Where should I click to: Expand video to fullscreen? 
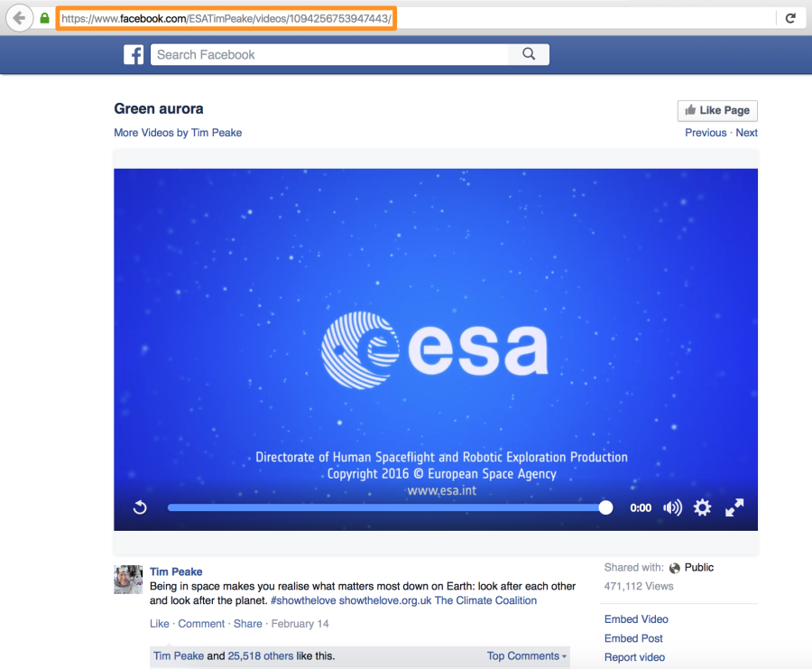[734, 507]
